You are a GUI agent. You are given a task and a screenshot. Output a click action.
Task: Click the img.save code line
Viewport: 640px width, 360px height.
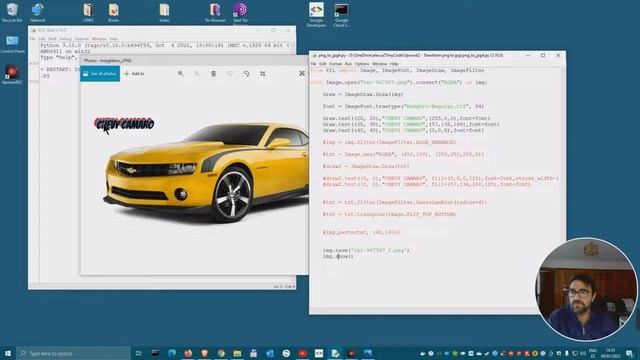tap(366, 250)
